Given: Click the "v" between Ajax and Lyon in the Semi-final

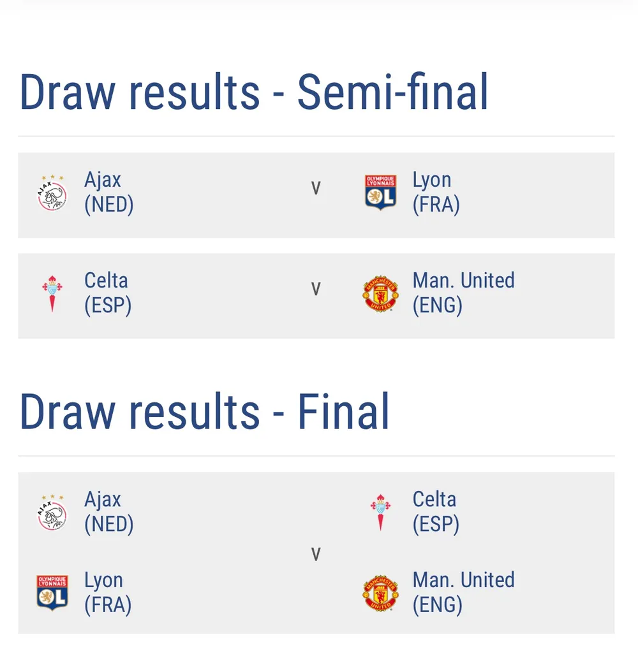Looking at the screenshot, I should (x=316, y=189).
